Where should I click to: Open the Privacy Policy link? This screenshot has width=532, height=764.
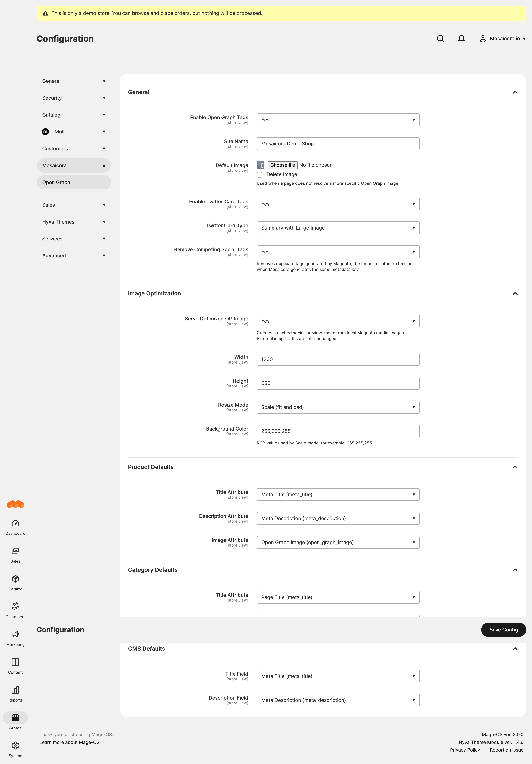[465, 750]
